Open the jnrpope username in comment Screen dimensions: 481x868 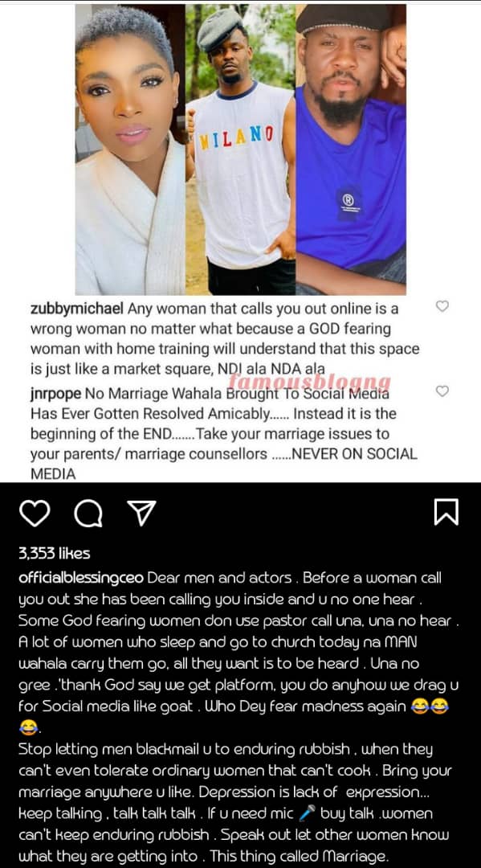pos(56,394)
